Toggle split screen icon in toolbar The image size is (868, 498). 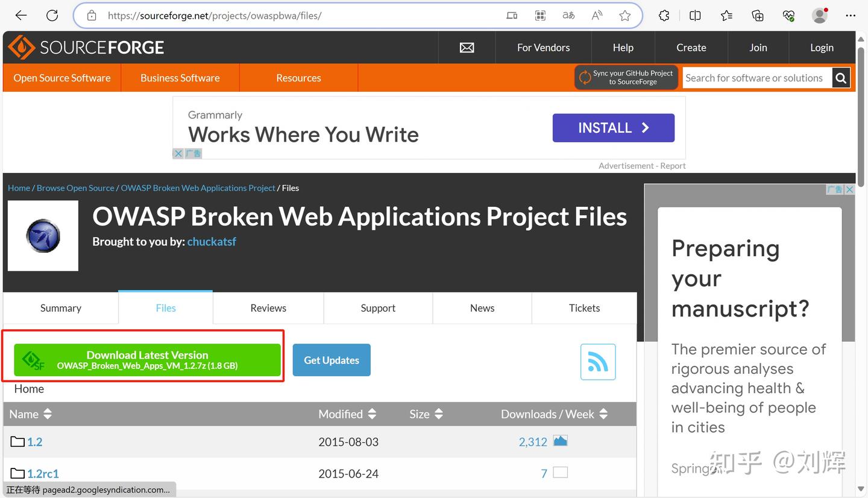point(695,16)
